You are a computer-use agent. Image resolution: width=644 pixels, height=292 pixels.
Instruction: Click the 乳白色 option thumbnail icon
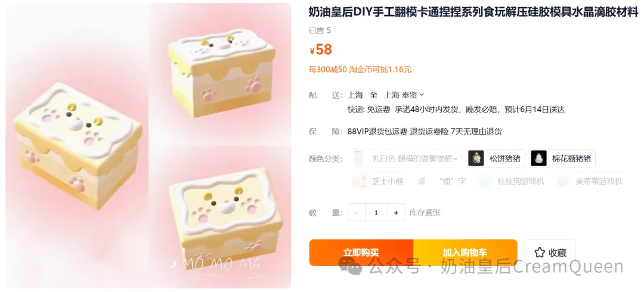click(360, 158)
